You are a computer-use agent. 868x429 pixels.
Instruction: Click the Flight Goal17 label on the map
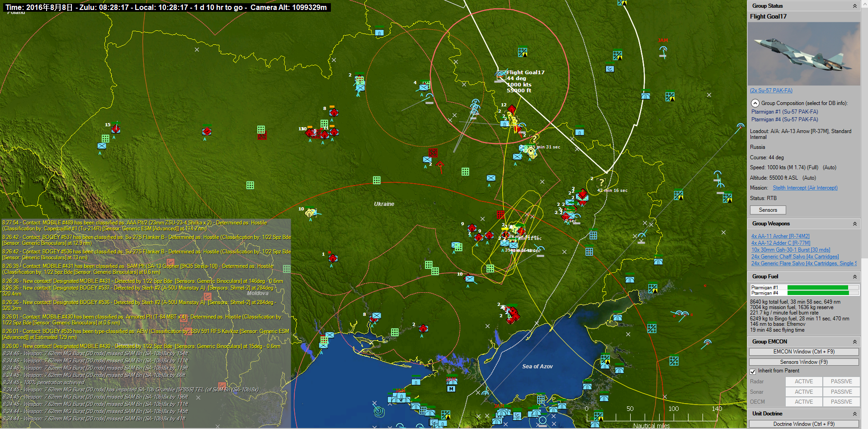click(525, 72)
